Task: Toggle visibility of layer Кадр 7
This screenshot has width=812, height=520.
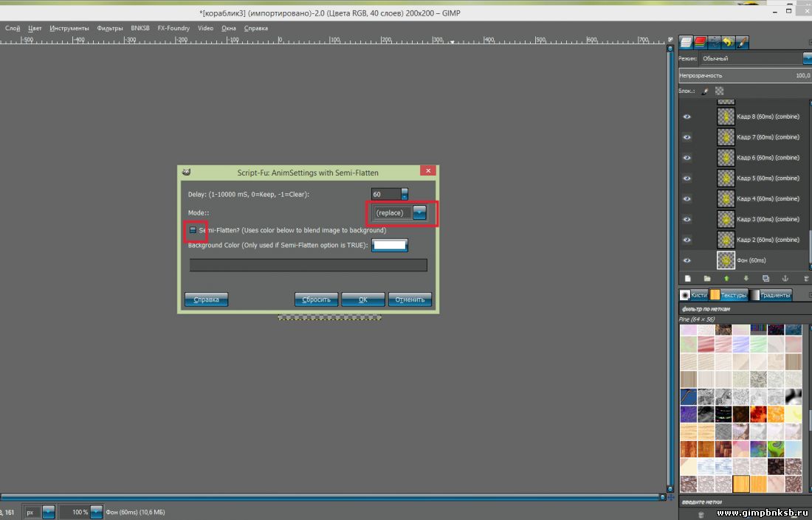Action: tap(687, 137)
